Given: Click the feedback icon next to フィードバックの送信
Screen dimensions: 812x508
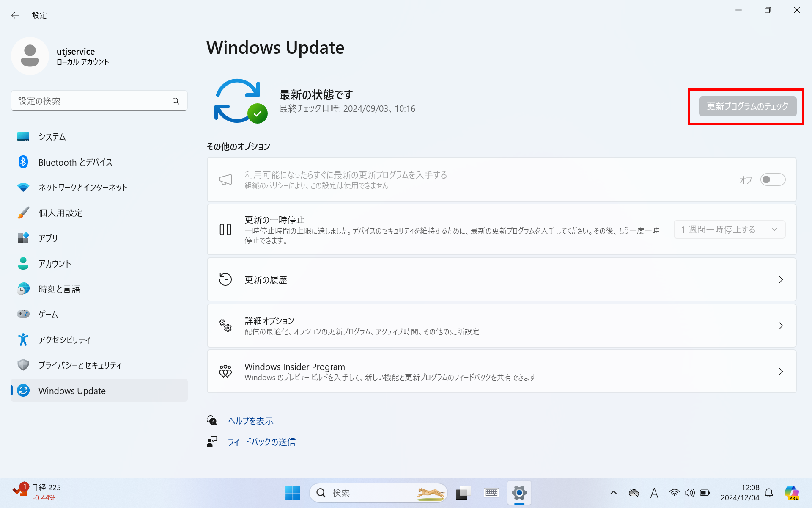Looking at the screenshot, I should pos(212,442).
